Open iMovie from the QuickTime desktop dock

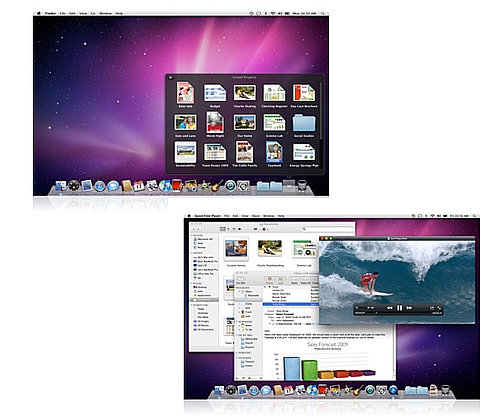pos(348,390)
